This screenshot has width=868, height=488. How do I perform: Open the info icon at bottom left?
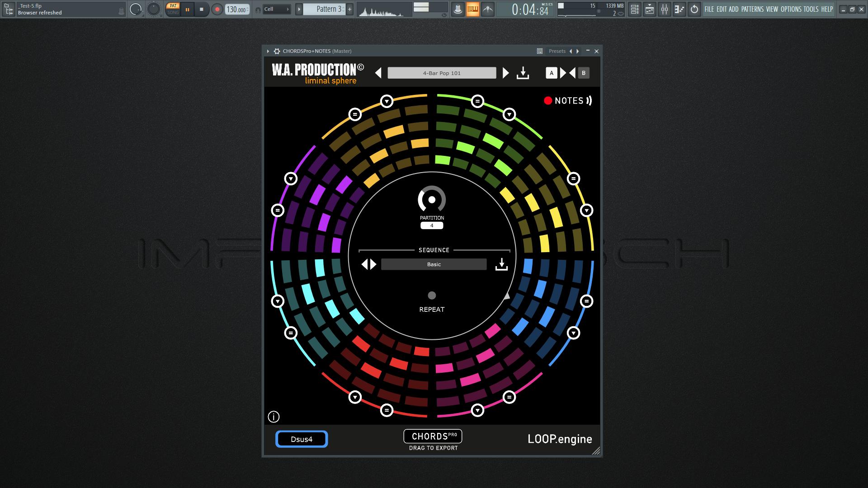(274, 417)
